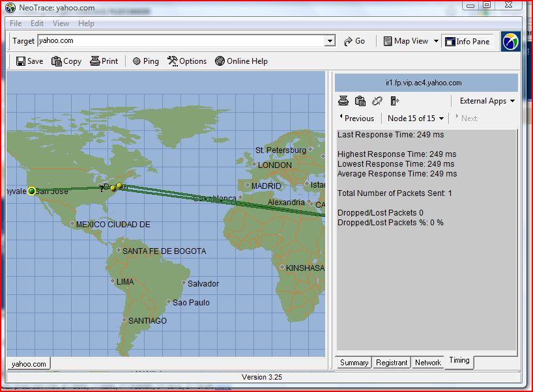
Task: Click the LONDON city marker
Action: pos(253,164)
